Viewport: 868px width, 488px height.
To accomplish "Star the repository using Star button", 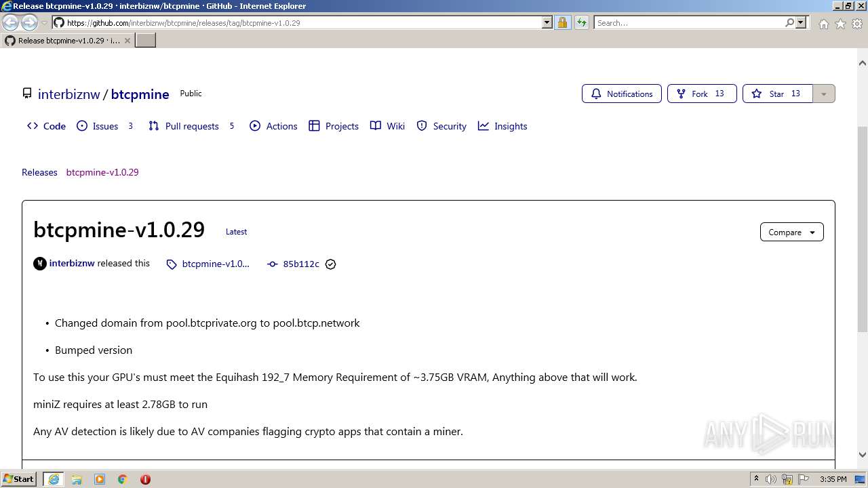I will point(777,94).
